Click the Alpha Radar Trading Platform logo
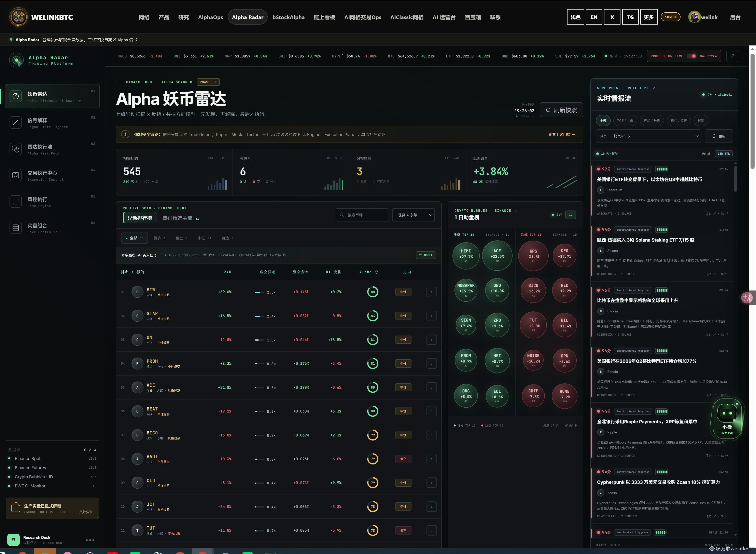This screenshot has height=554, width=756. tap(16, 60)
